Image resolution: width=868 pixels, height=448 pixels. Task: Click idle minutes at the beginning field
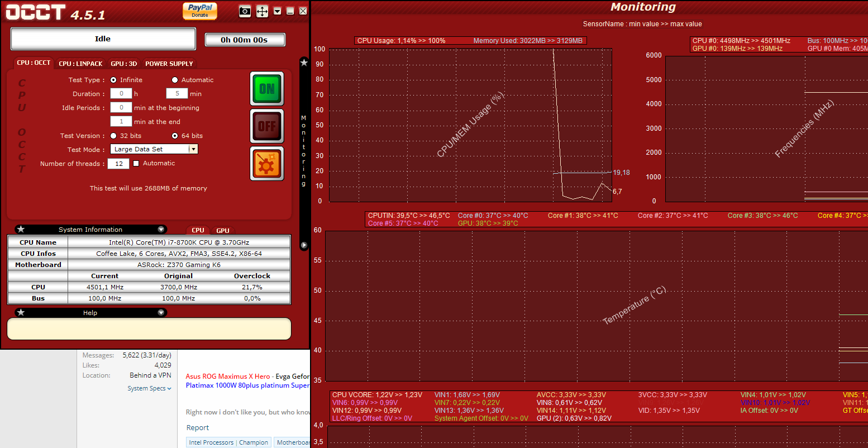click(121, 107)
